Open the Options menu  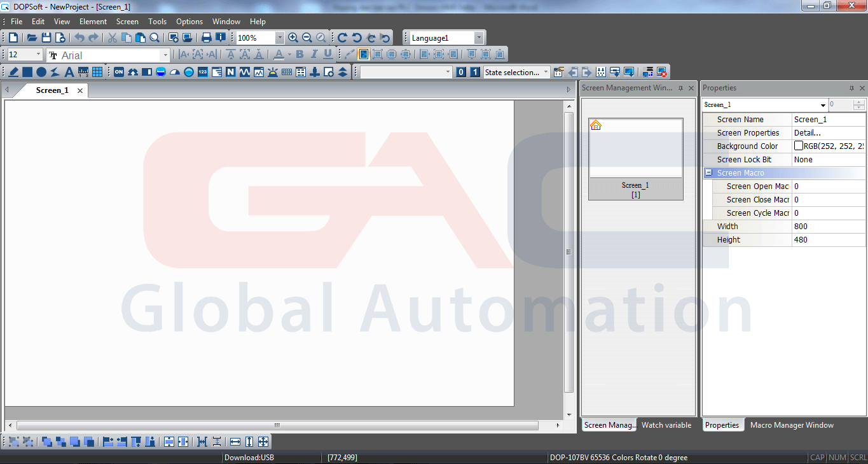pos(189,21)
